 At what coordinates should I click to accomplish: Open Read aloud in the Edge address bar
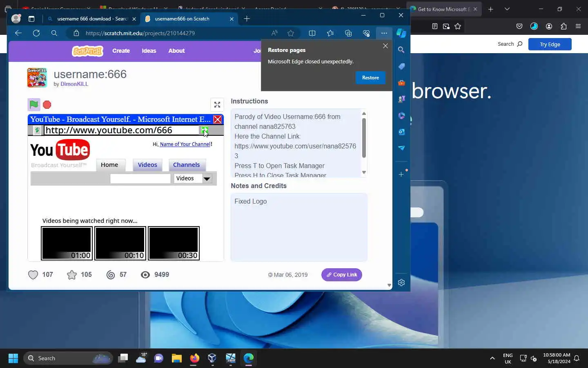[x=274, y=33]
